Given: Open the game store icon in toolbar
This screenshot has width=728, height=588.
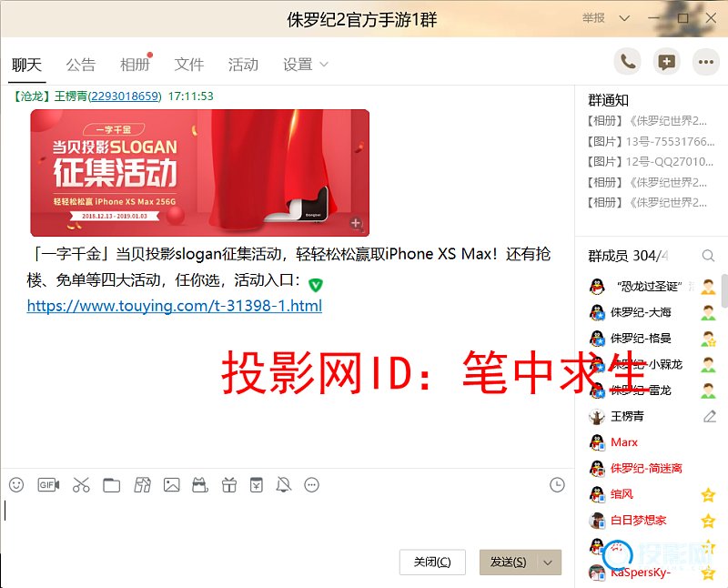Looking at the screenshot, I should pyautogui.click(x=200, y=485).
